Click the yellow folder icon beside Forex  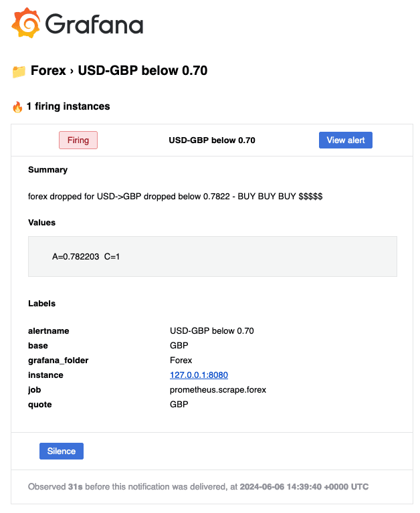tap(19, 71)
